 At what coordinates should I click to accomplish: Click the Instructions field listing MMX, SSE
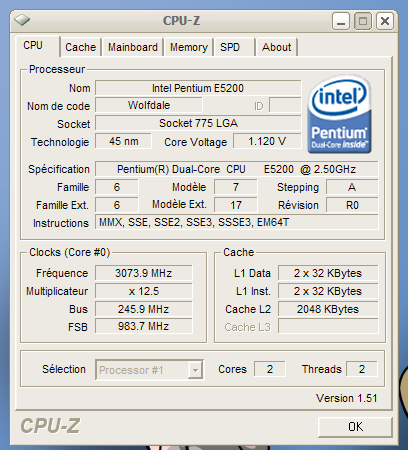click(237, 222)
